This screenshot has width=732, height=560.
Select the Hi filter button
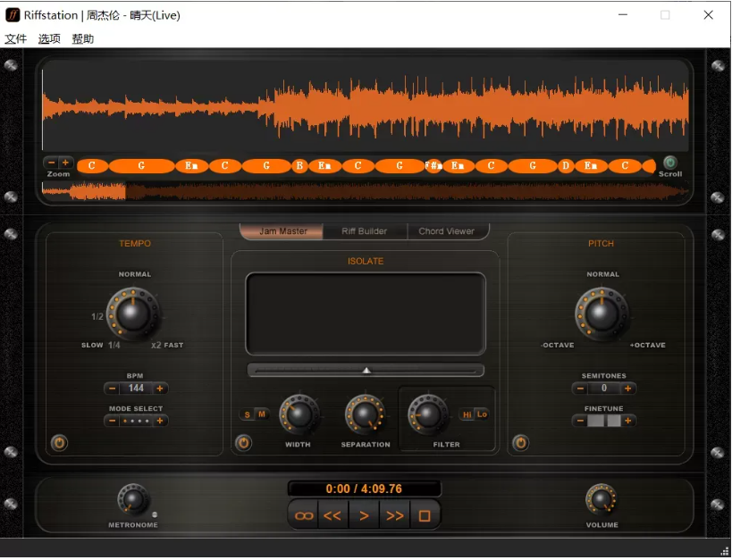click(x=467, y=414)
